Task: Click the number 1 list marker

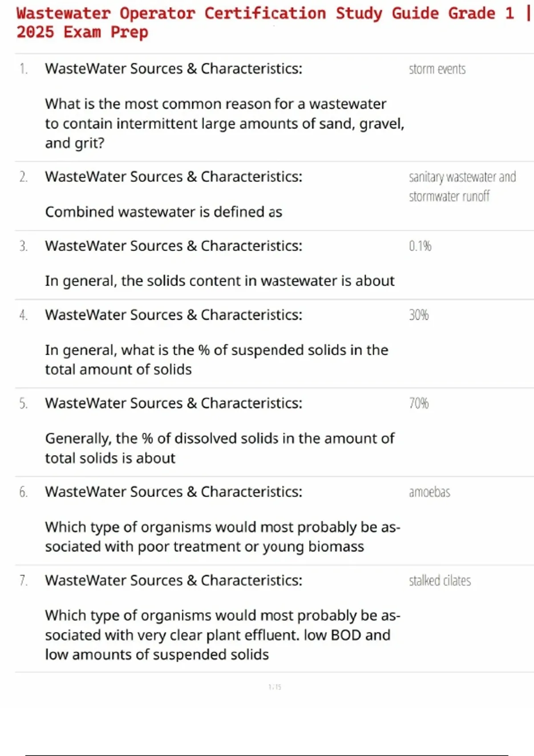Action: 23,69
